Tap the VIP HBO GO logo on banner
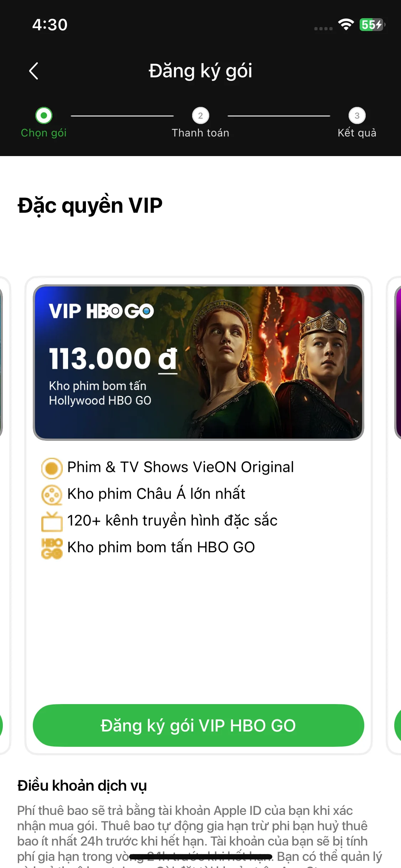401x868 pixels. click(101, 311)
